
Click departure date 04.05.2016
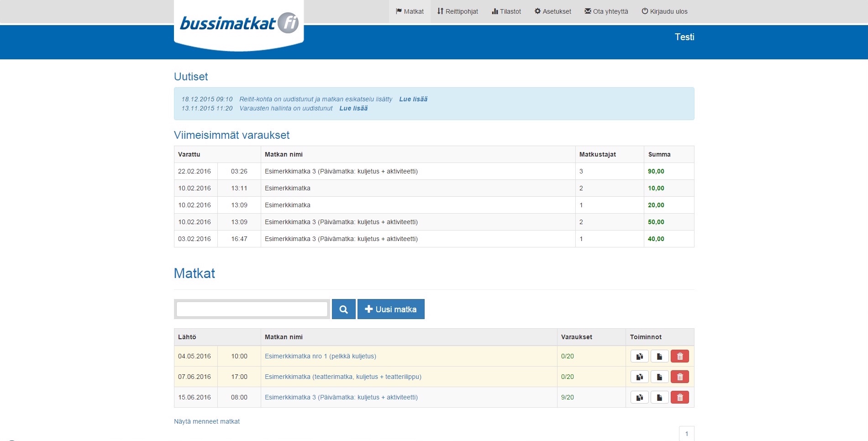coord(195,356)
